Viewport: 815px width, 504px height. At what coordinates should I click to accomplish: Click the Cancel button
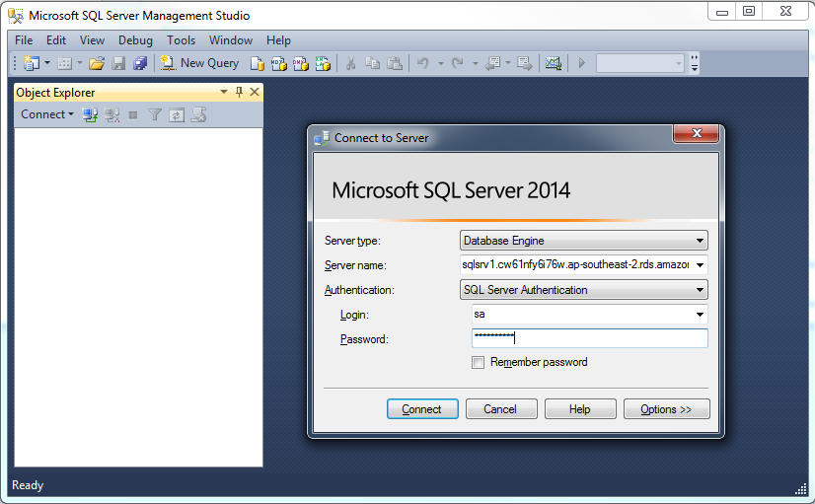coord(501,409)
